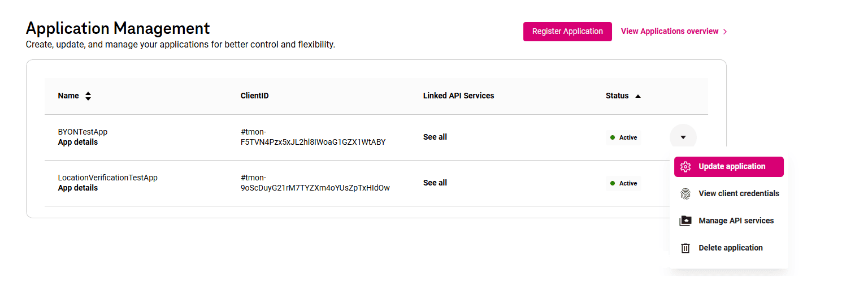
Task: Click the trash icon for Delete application
Action: point(685,248)
